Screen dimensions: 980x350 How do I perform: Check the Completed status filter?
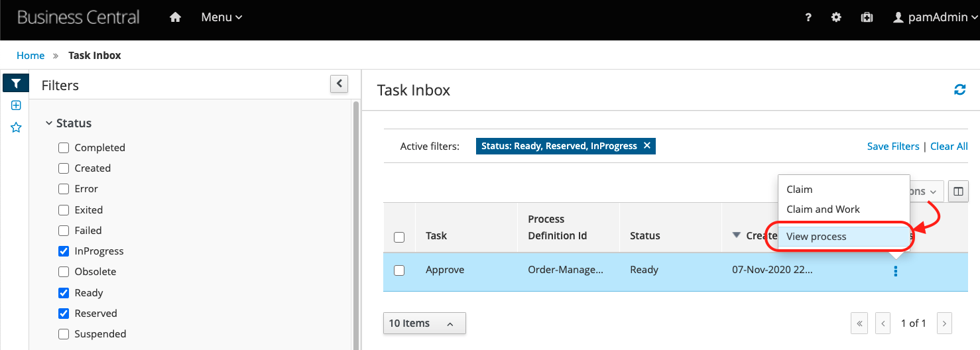pos(64,148)
